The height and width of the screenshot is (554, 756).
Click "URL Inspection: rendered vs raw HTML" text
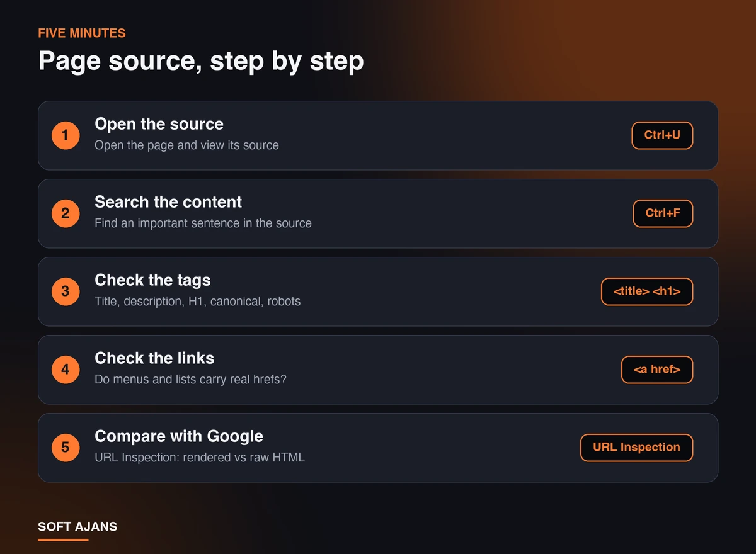click(x=200, y=458)
